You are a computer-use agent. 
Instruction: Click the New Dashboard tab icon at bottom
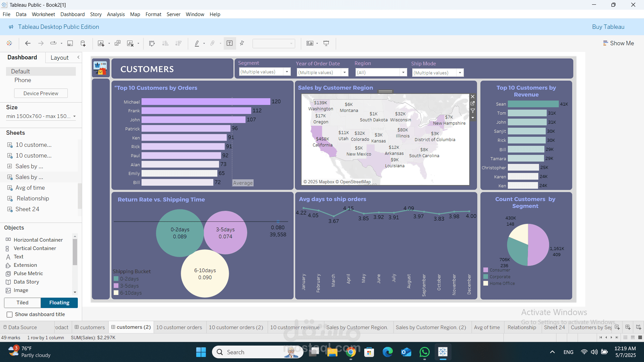click(628, 327)
